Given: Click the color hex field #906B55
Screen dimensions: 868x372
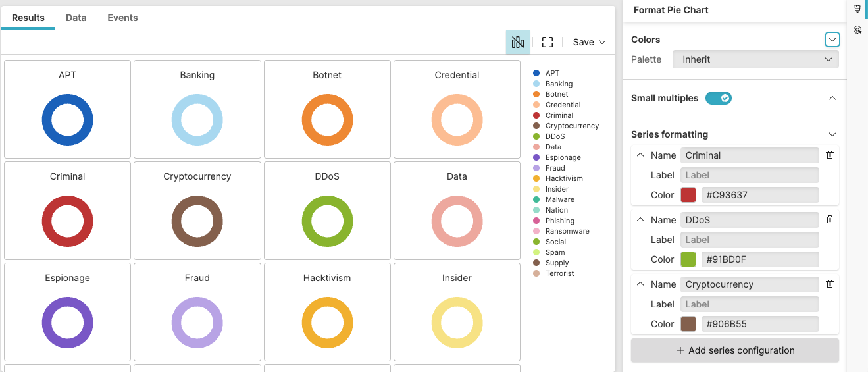Looking at the screenshot, I should [x=760, y=324].
